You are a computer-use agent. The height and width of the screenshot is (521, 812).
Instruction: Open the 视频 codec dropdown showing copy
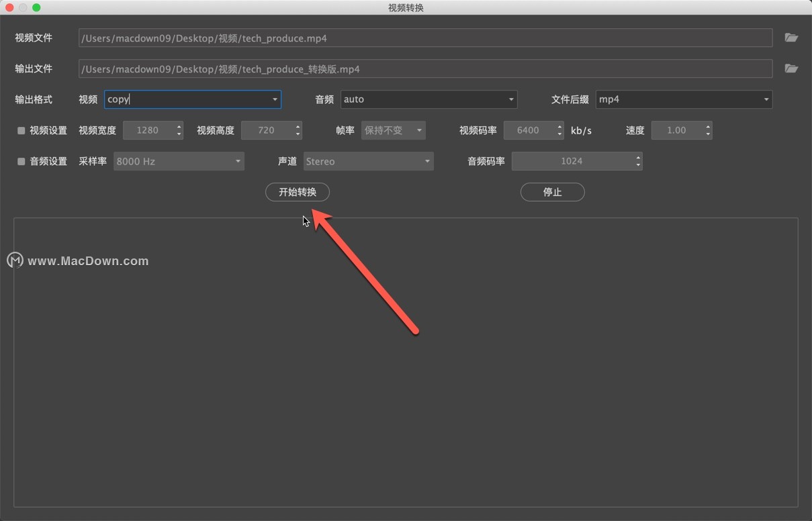click(193, 99)
